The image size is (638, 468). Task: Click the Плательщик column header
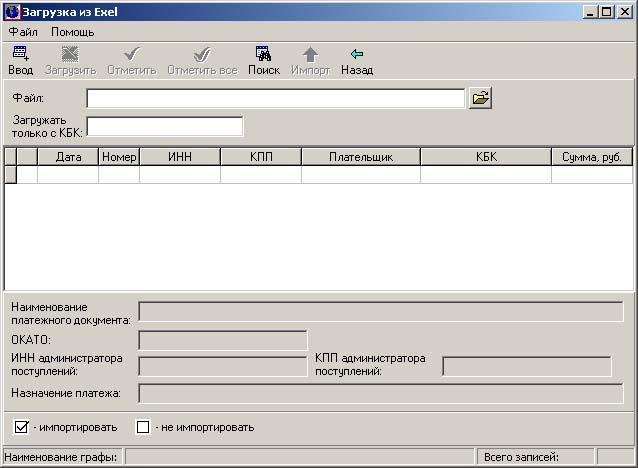[360, 156]
